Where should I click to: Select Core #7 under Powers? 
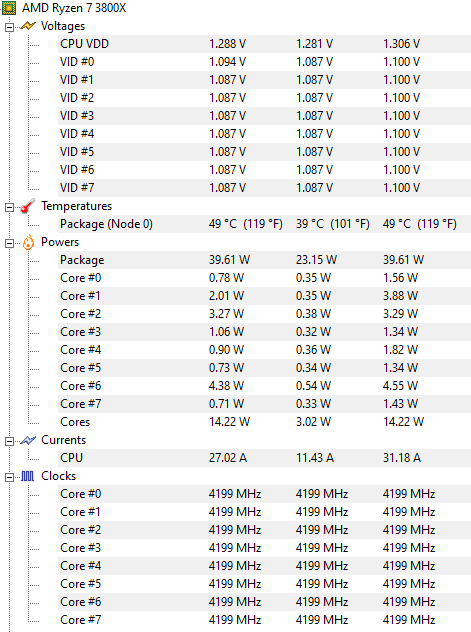tap(264, 404)
